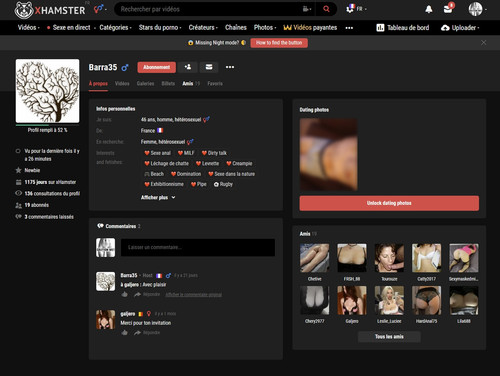Focus the "Rechercher par vidéos" search field
Viewport: 500px width, 376px height.
click(x=208, y=9)
